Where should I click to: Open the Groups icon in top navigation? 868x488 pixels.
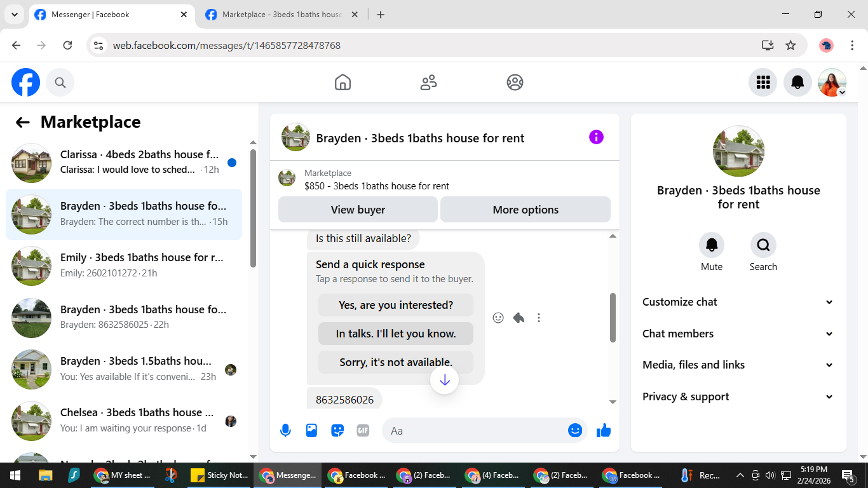515,83
